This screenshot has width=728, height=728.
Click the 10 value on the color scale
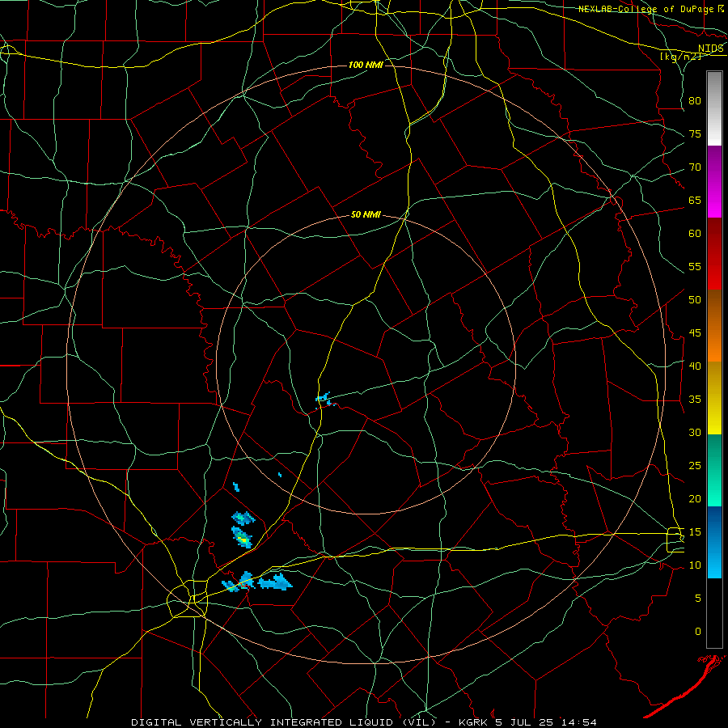(x=695, y=565)
